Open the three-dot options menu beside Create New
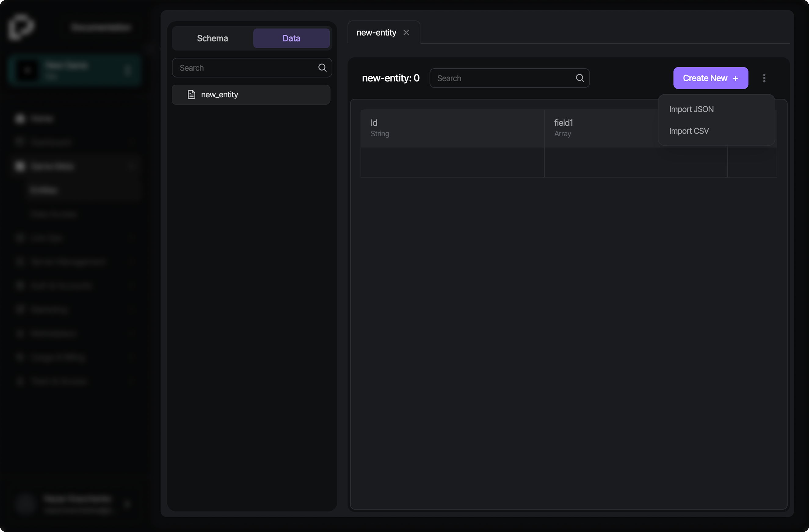This screenshot has height=532, width=809. click(764, 78)
